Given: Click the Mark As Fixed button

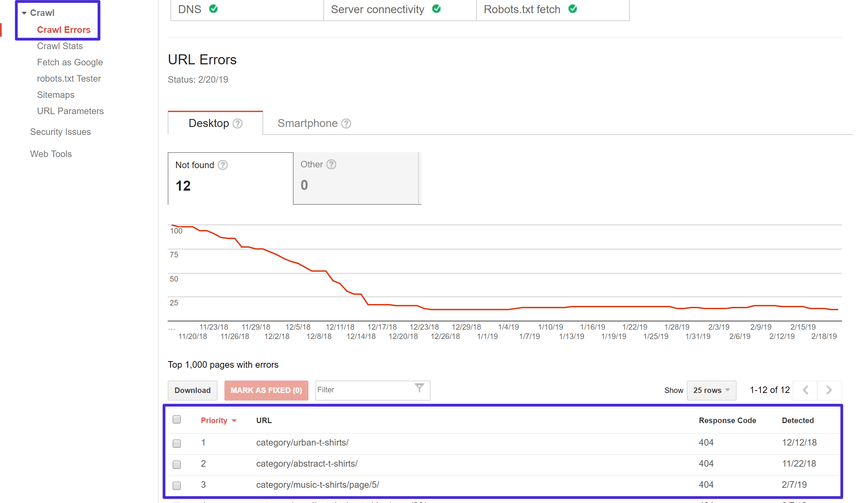Looking at the screenshot, I should (266, 389).
